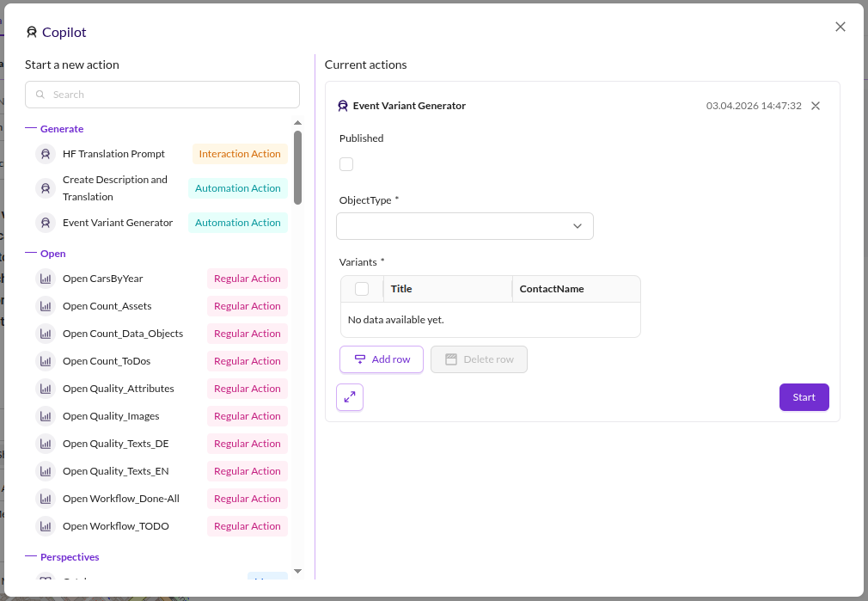Screen dimensions: 868x601
Task: Click the scroll-down arrow of action list
Action: [x=298, y=571]
